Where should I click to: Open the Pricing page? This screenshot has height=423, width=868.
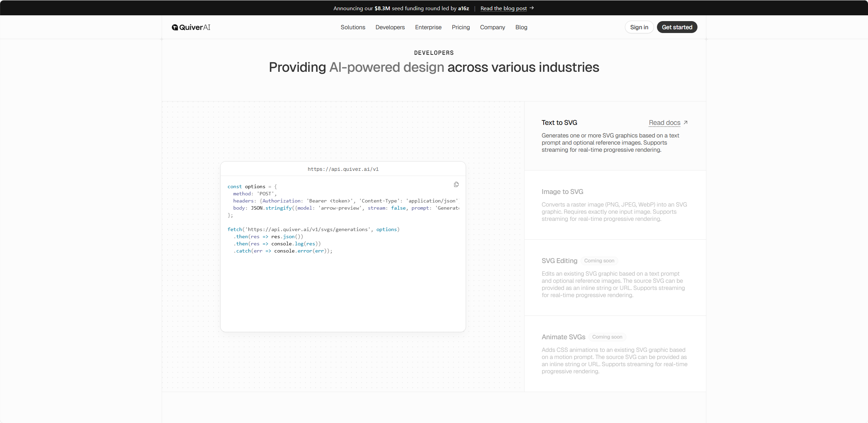pos(461,27)
